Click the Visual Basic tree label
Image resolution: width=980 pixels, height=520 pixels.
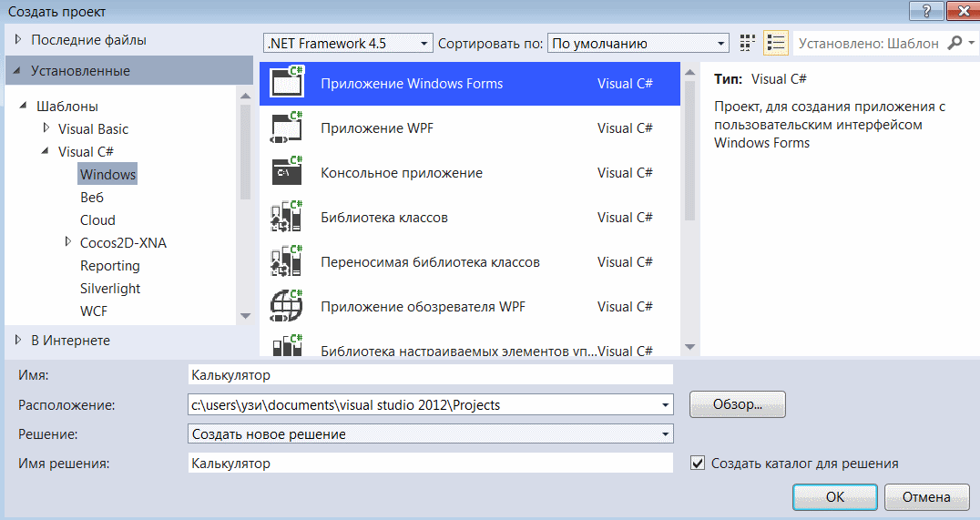click(93, 128)
